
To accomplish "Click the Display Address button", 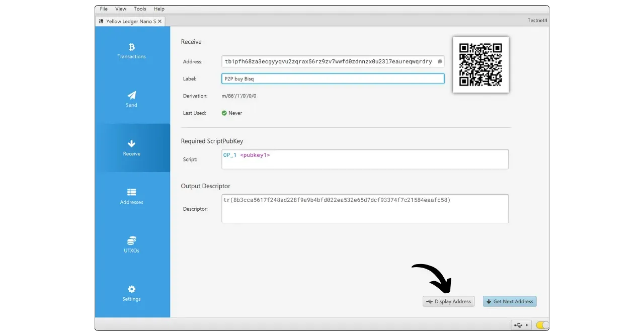I will [x=448, y=301].
